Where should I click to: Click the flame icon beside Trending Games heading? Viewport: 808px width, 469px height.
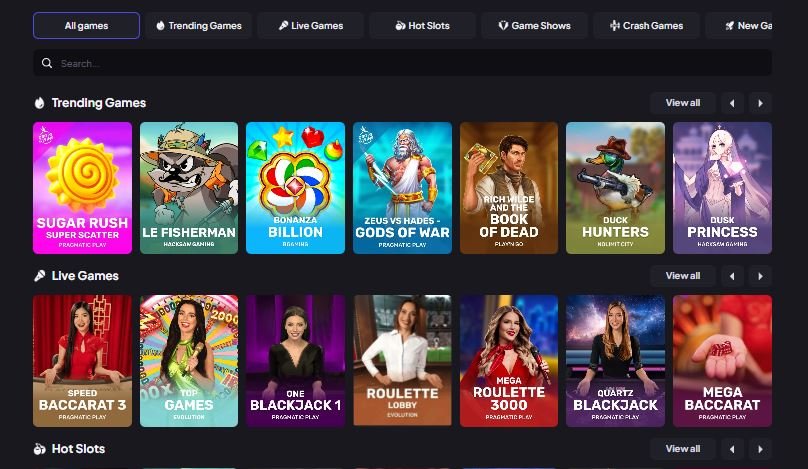click(40, 103)
